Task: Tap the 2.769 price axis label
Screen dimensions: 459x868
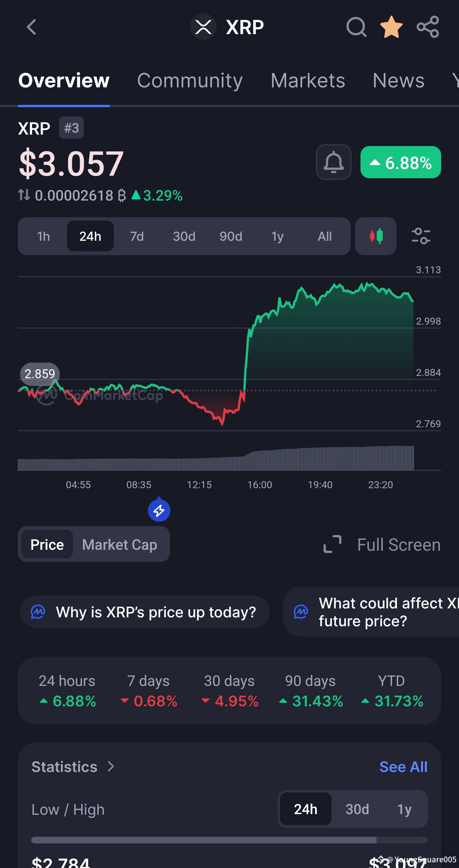Action: 428,423
